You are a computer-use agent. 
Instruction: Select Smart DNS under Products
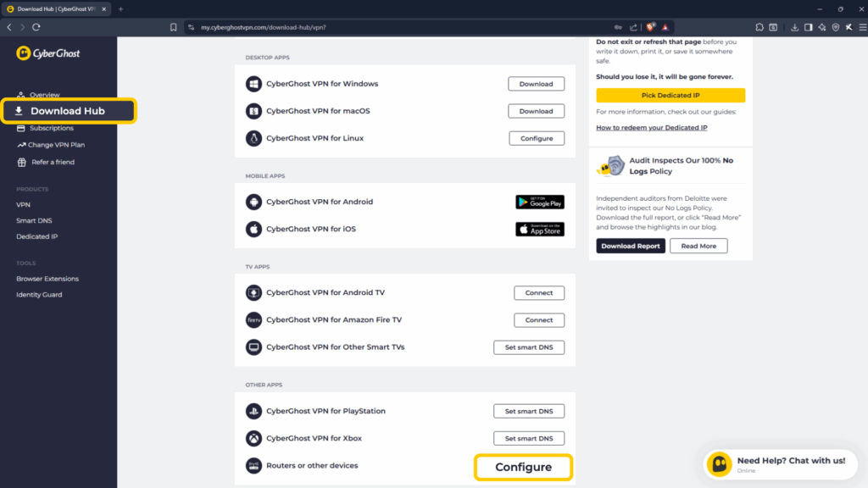(34, 221)
